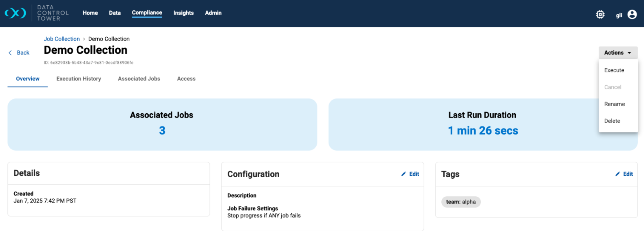Open the Insights navigation menu
Image resolution: width=644 pixels, height=239 pixels.
[183, 13]
